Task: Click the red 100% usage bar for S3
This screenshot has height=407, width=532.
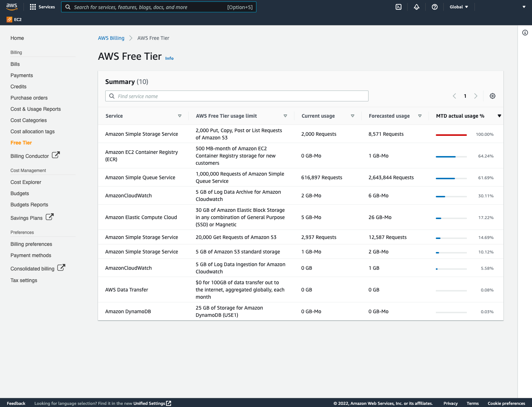Action: coord(451,135)
